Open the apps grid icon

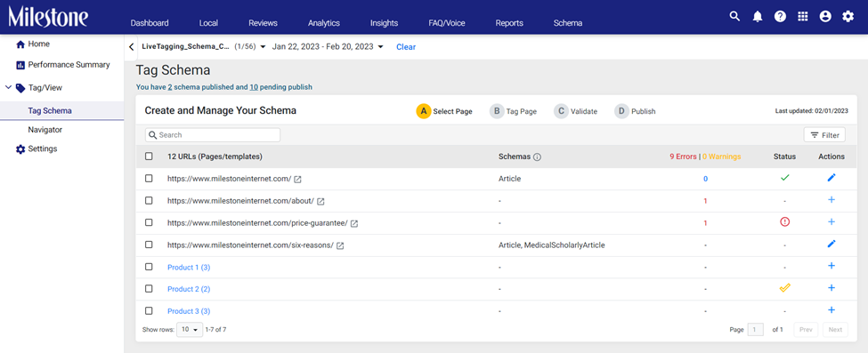(x=803, y=17)
